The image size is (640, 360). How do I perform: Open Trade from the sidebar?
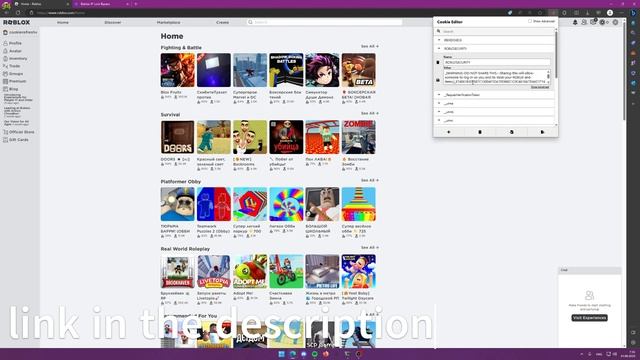click(x=12, y=66)
